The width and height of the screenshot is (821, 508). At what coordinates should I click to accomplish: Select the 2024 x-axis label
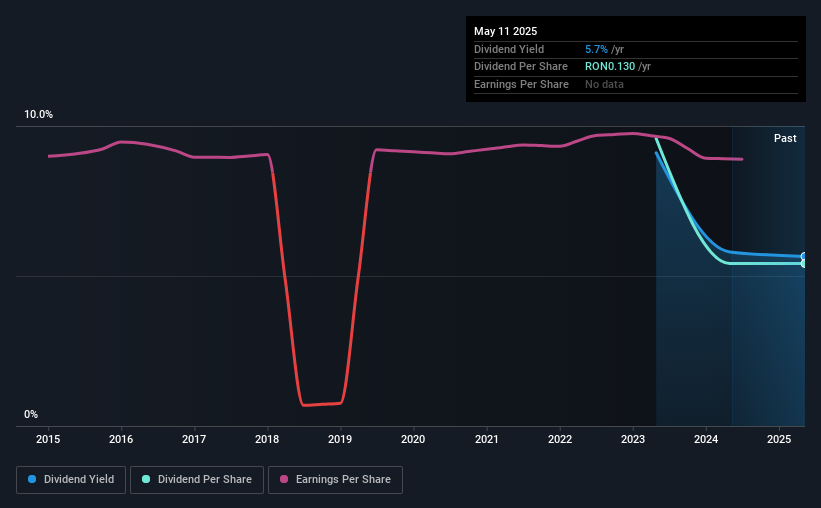tap(706, 439)
